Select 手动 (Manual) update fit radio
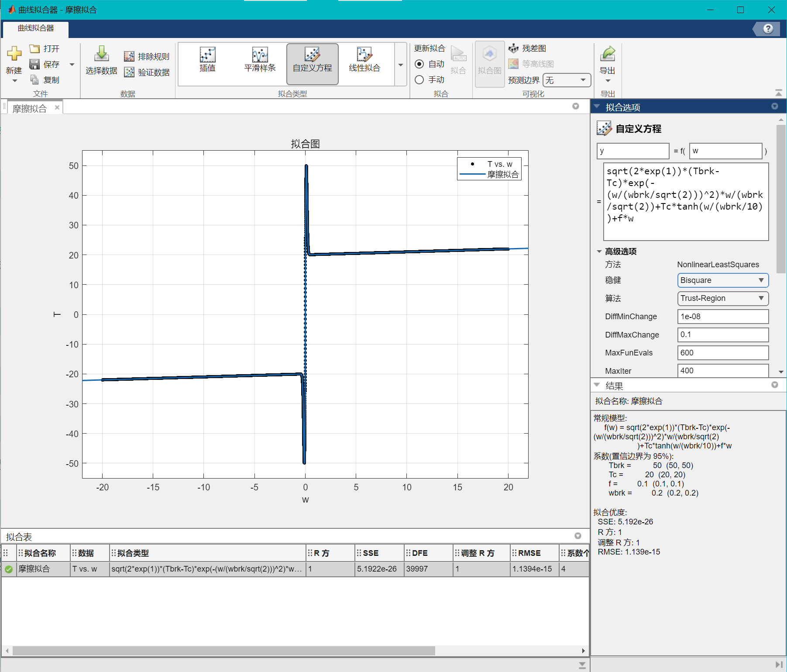787x672 pixels. 419,79
